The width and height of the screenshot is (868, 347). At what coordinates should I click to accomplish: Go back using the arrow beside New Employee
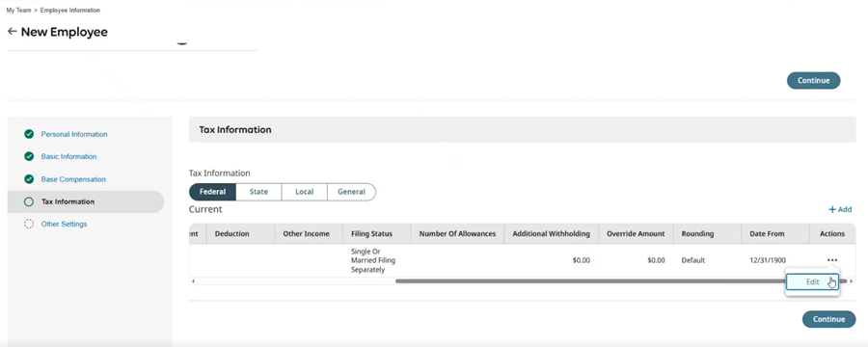(12, 32)
